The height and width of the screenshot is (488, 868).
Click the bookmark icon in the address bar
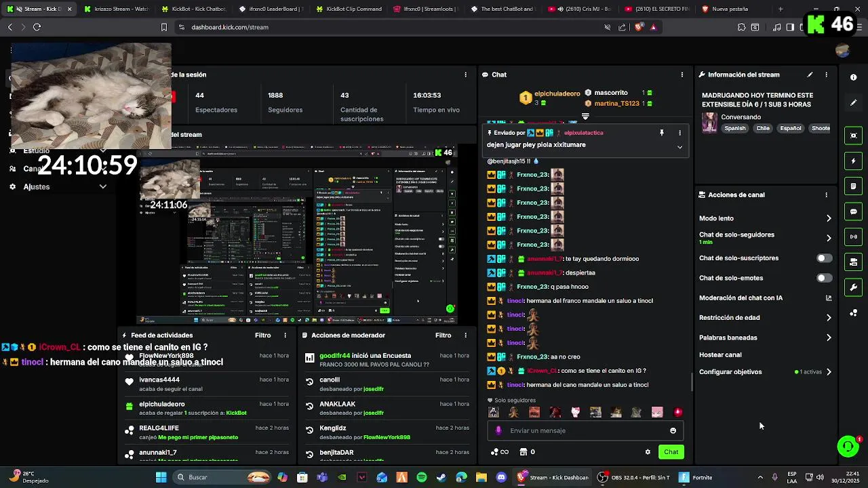click(163, 27)
